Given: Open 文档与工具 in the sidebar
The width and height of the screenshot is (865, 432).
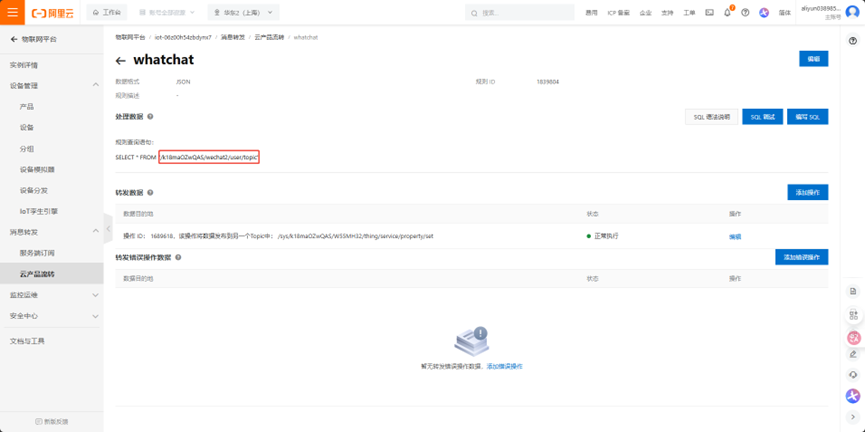Looking at the screenshot, I should pyautogui.click(x=27, y=341).
